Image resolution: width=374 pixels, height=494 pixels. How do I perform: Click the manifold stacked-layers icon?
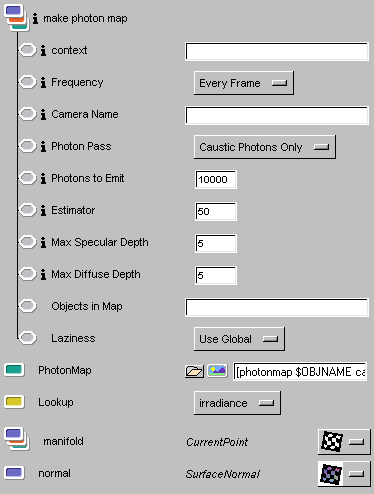coord(17,439)
